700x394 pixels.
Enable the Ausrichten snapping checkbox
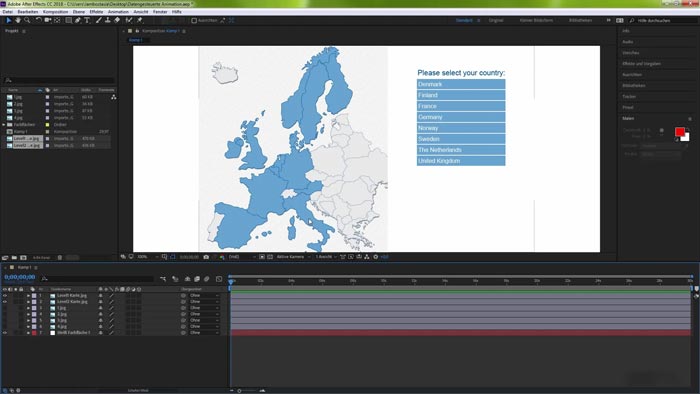pyautogui.click(x=194, y=21)
